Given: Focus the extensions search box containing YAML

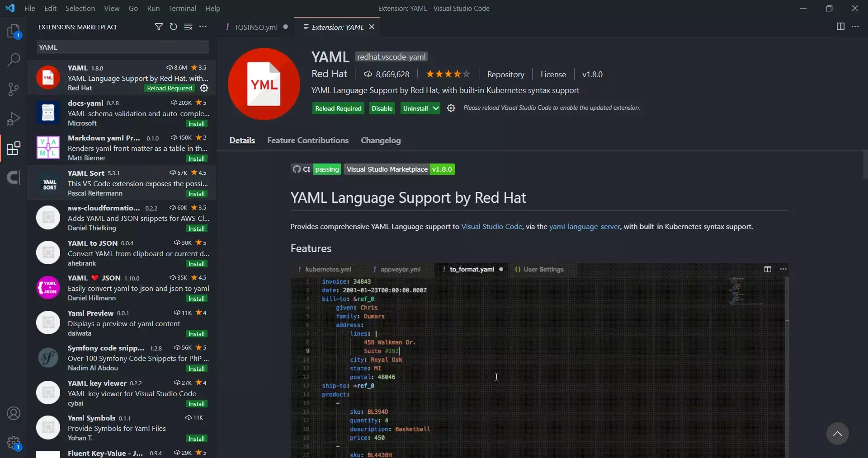Looking at the screenshot, I should [123, 47].
